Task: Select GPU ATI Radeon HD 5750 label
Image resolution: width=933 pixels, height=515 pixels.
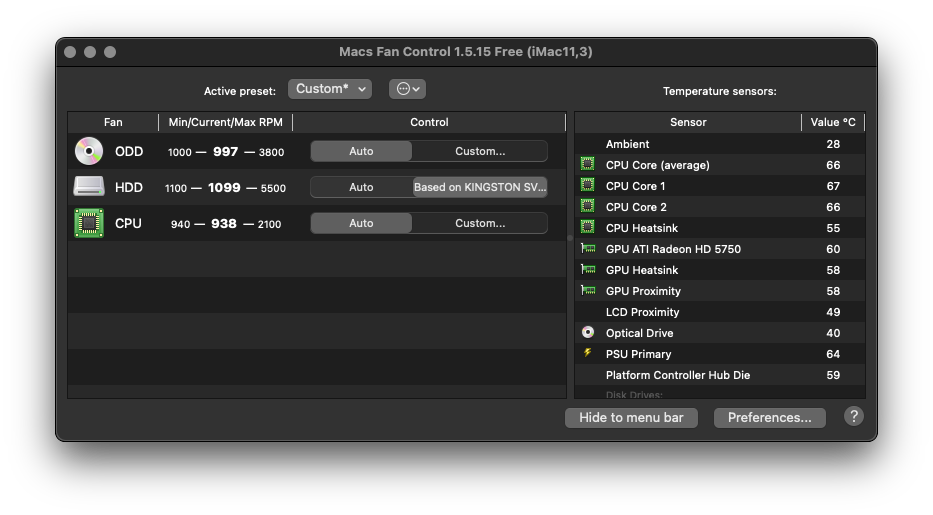Action: pyautogui.click(x=673, y=249)
